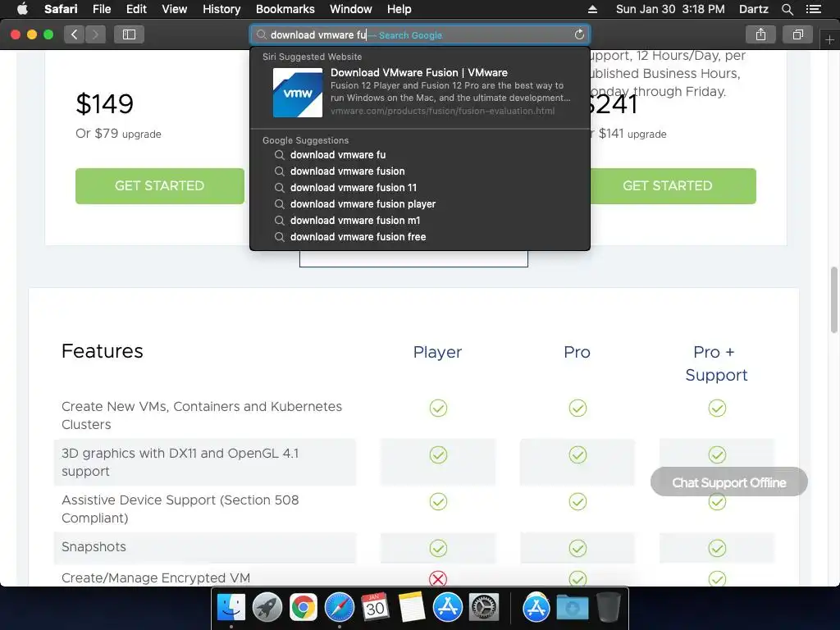
Task: Open the Window menu
Action: (351, 9)
